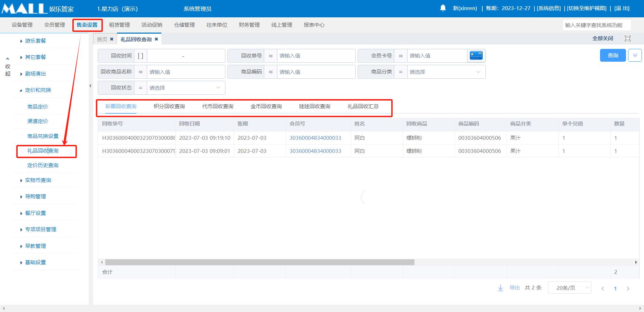Viewport: 644px width, 312px height.
Task: Click the 导出 export link
Action: coord(515,288)
